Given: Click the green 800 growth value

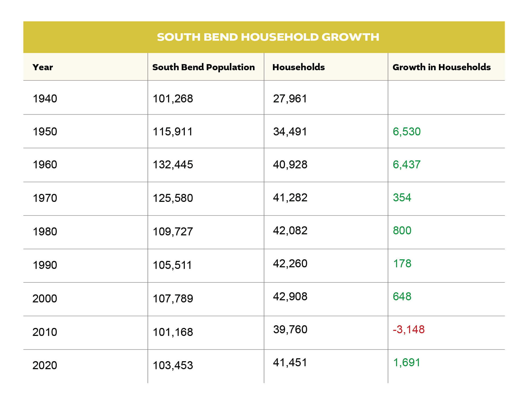Looking at the screenshot, I should [x=402, y=231].
